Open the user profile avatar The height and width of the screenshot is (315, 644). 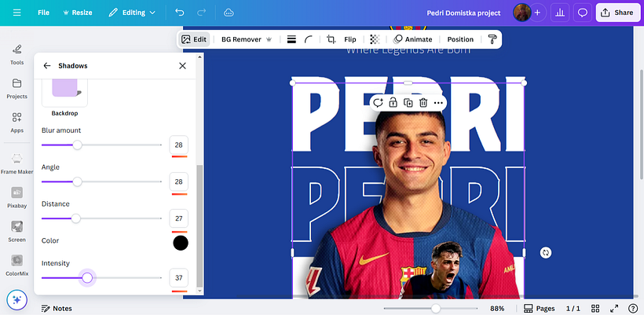521,13
